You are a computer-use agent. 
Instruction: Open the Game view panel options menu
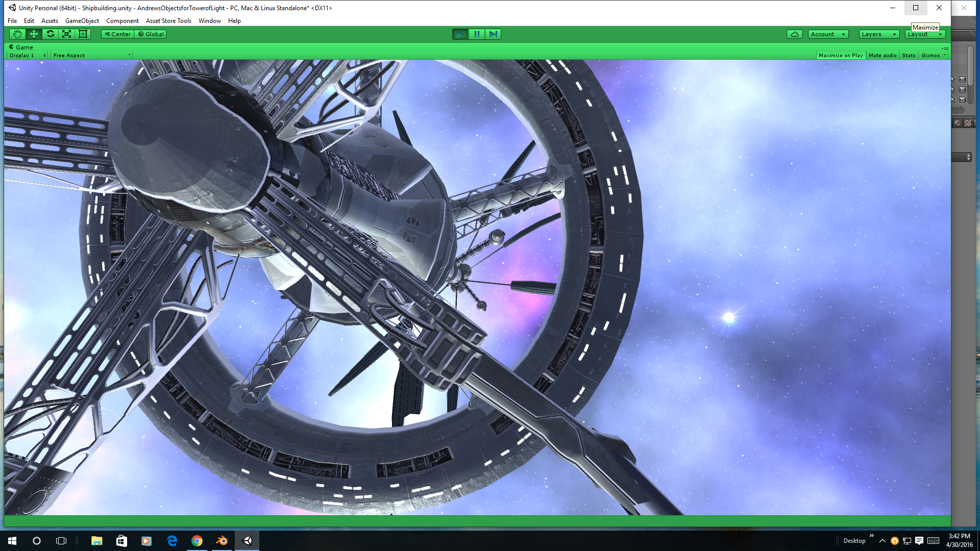pos(945,47)
